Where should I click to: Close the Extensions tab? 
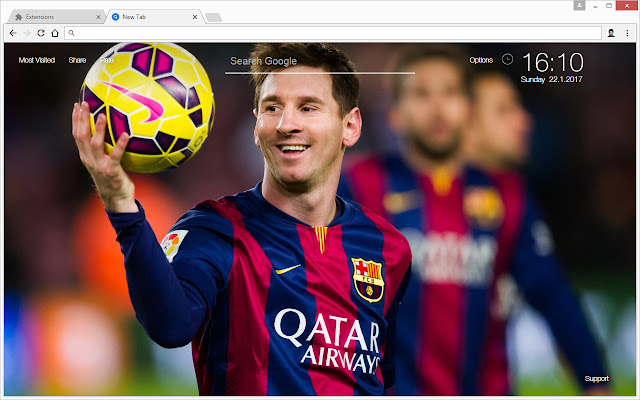point(98,17)
